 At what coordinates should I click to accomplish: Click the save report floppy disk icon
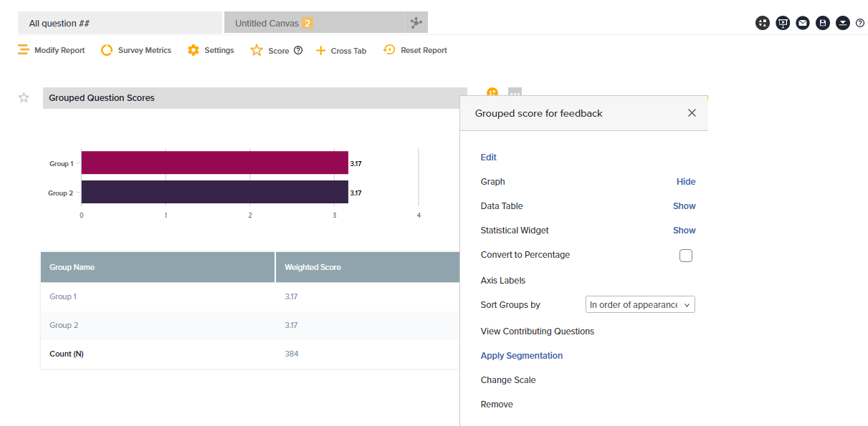click(x=823, y=23)
